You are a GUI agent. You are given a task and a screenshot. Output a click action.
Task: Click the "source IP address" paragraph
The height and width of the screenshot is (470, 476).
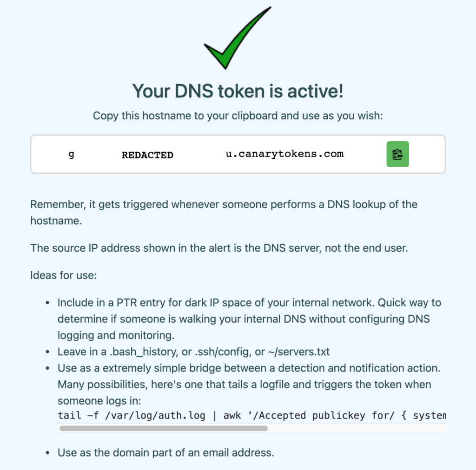tap(219, 248)
